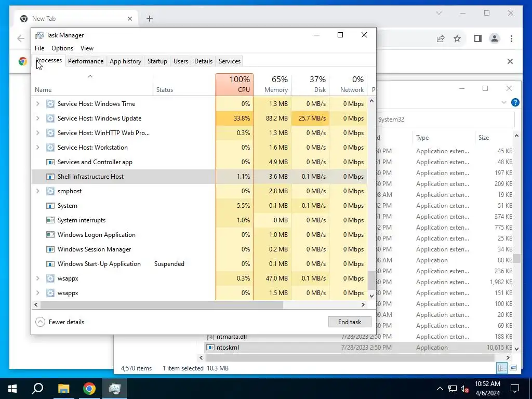The height and width of the screenshot is (399, 532).
Task: Click the Service Host: Workstation gear icon
Action: click(x=50, y=148)
